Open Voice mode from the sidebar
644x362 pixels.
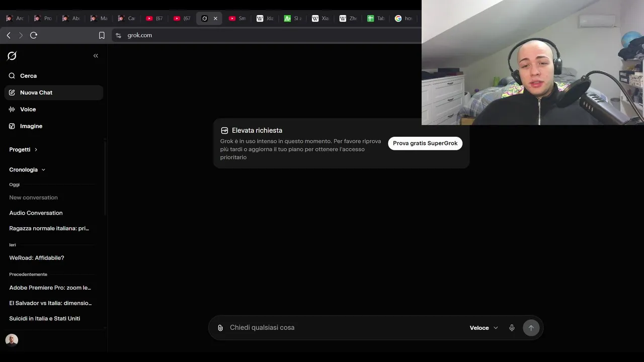(54, 109)
